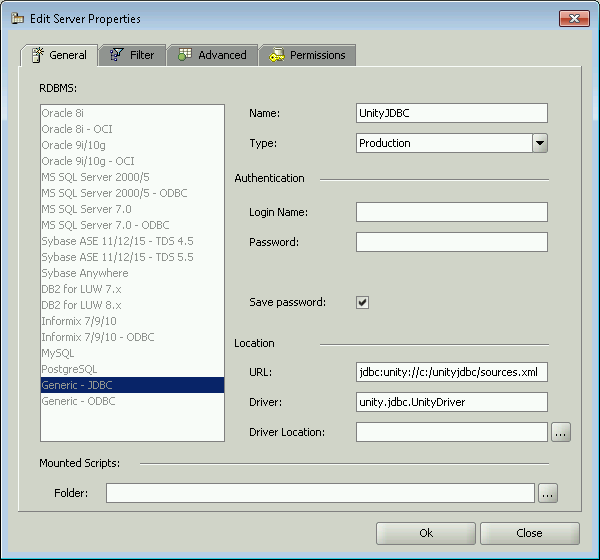The image size is (600, 560).
Task: Close the Edit Server Properties dialog
Action: point(574,18)
